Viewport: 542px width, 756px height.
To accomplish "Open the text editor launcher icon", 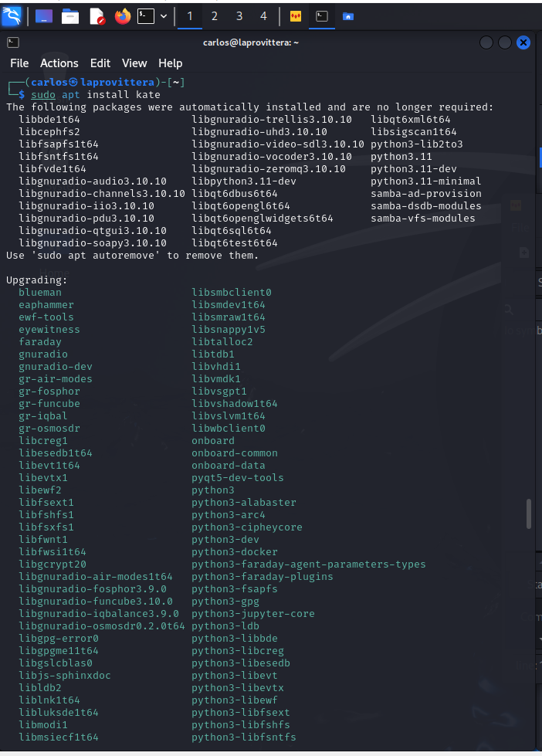I will [x=97, y=16].
